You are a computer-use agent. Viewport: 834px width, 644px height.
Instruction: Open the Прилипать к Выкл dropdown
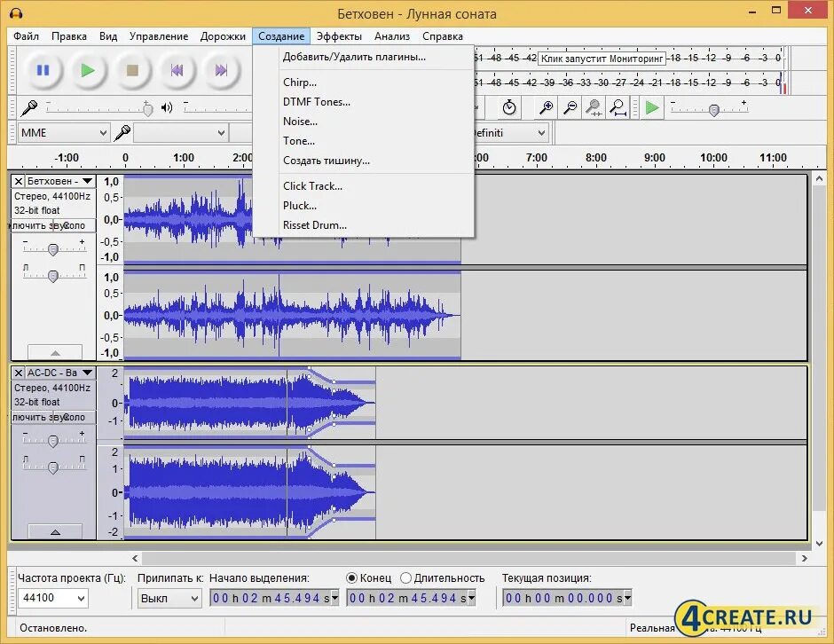click(x=169, y=598)
